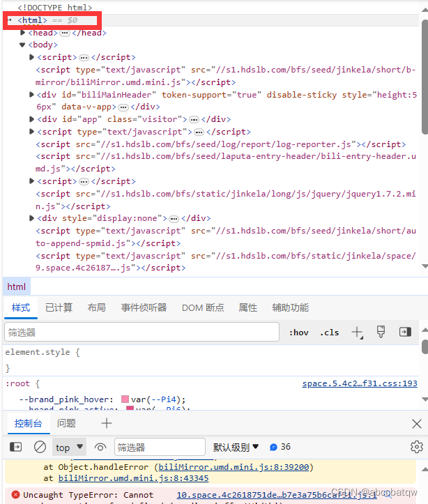Image resolution: width=428 pixels, height=504 pixels.
Task: Collapse the body element node
Action: pyautogui.click(x=22, y=45)
